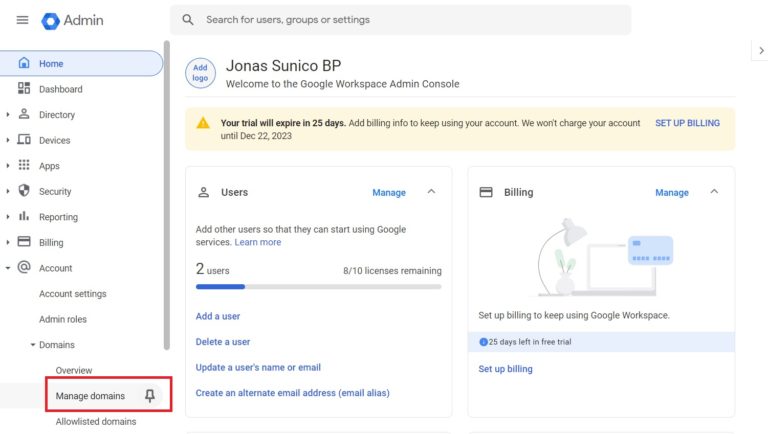Click Set up billing link
768x434 pixels.
tap(505, 369)
